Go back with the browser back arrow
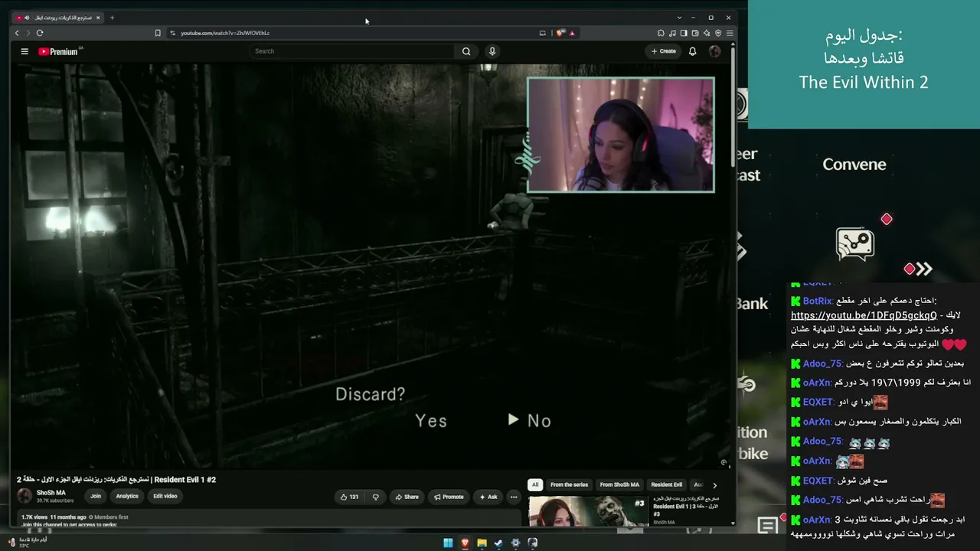This screenshot has width=980, height=551. click(x=17, y=33)
